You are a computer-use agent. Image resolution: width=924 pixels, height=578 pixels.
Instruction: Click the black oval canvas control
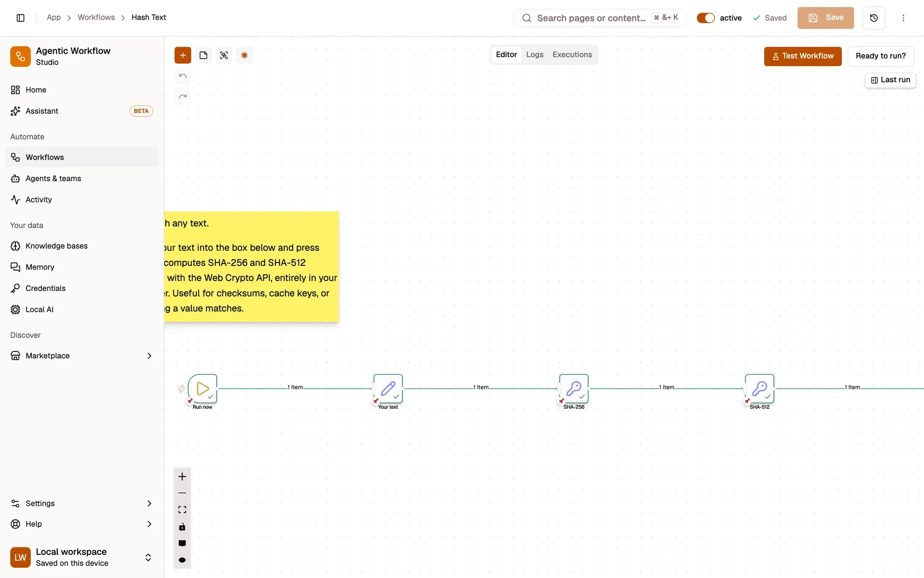coord(182,560)
